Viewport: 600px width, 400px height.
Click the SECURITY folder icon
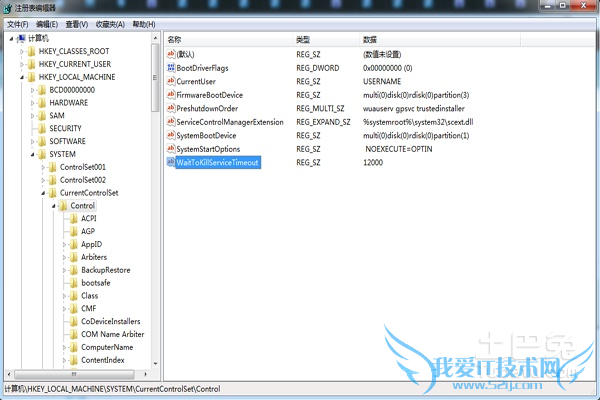point(42,129)
